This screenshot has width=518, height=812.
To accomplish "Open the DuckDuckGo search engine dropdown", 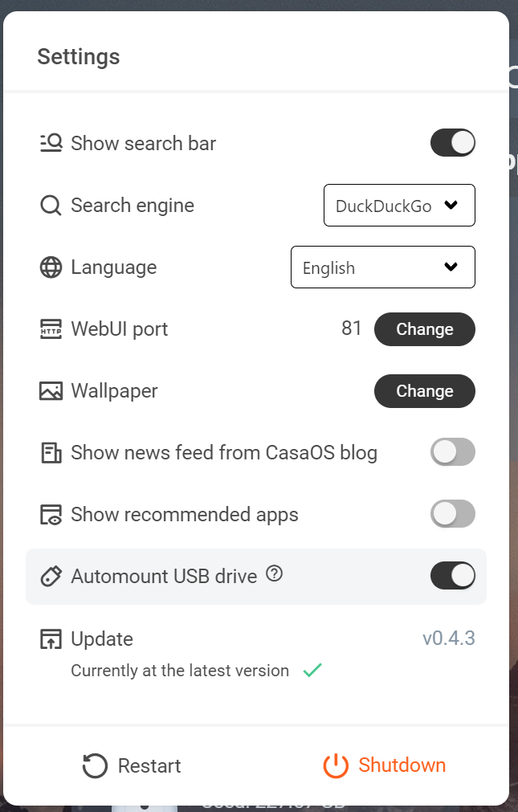I will (x=399, y=205).
